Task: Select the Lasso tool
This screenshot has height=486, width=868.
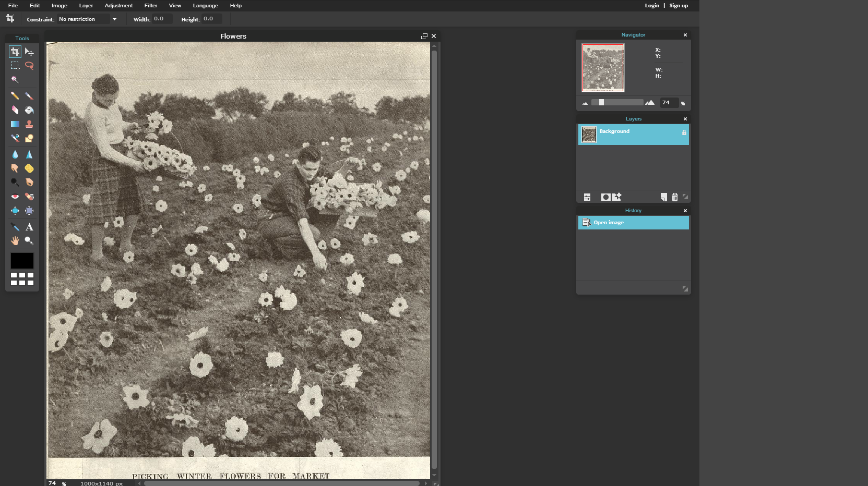Action: 29,66
